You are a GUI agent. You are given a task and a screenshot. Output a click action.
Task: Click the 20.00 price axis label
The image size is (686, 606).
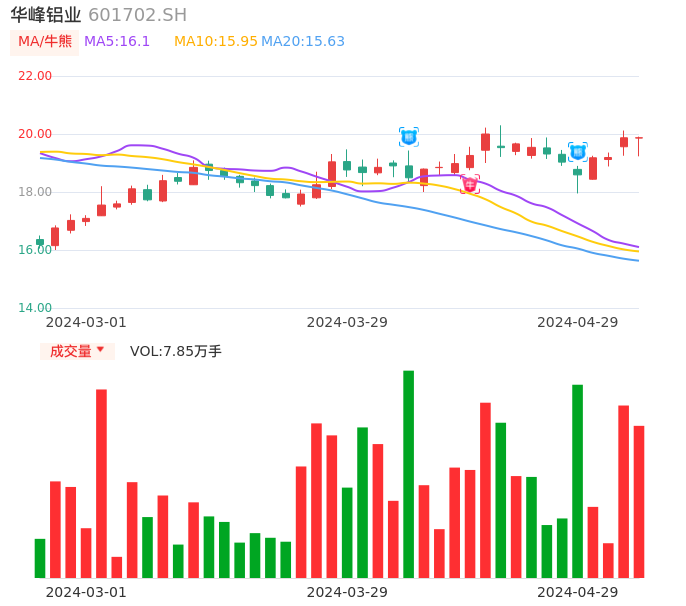pyautogui.click(x=35, y=134)
